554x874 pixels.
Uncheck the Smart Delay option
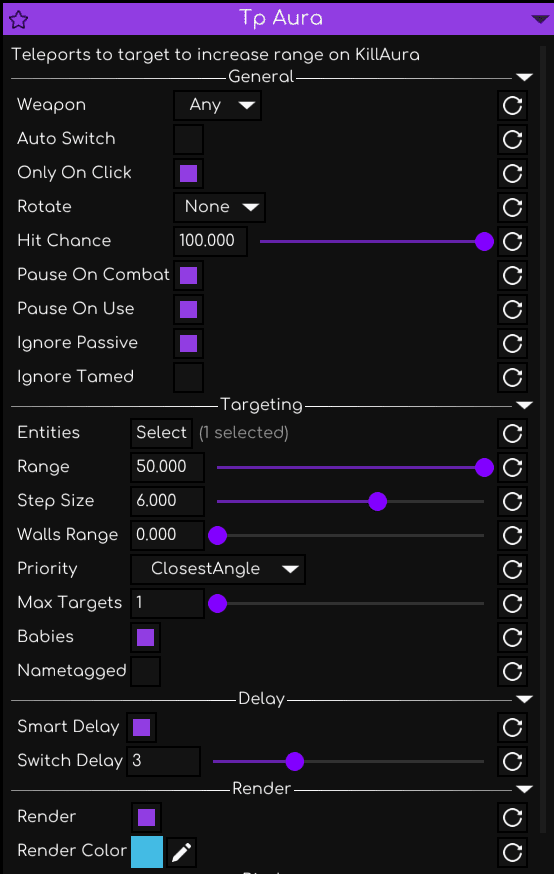(x=142, y=727)
